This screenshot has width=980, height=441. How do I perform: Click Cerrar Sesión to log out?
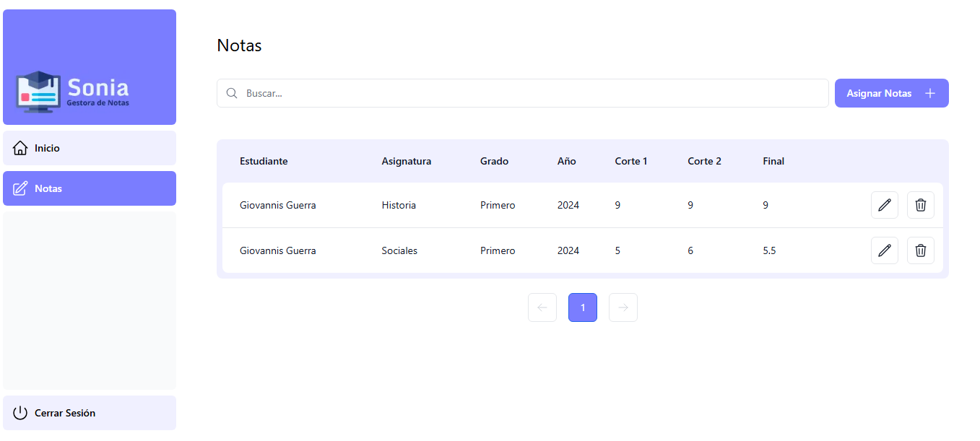pos(90,413)
